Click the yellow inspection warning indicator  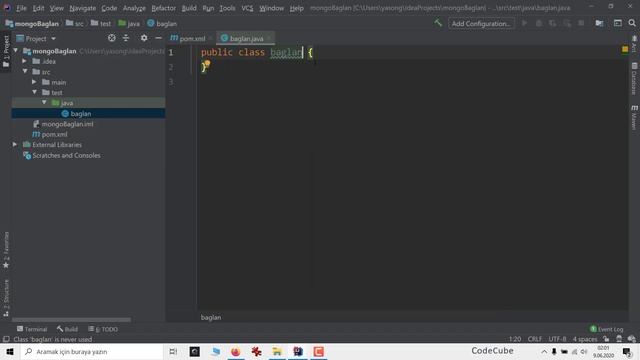625,49
